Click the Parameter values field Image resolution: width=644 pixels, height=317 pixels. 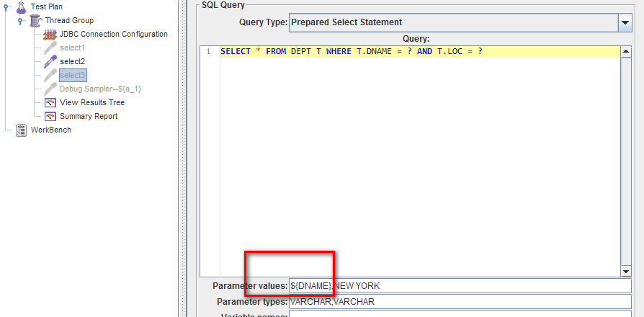click(x=459, y=286)
